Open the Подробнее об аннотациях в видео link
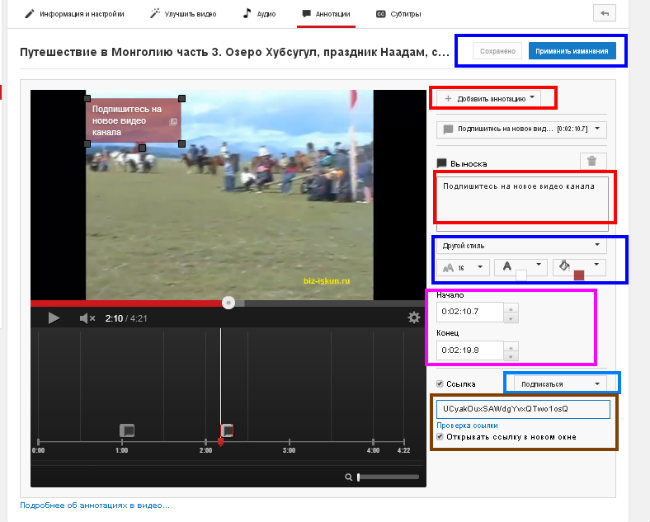 click(95, 505)
